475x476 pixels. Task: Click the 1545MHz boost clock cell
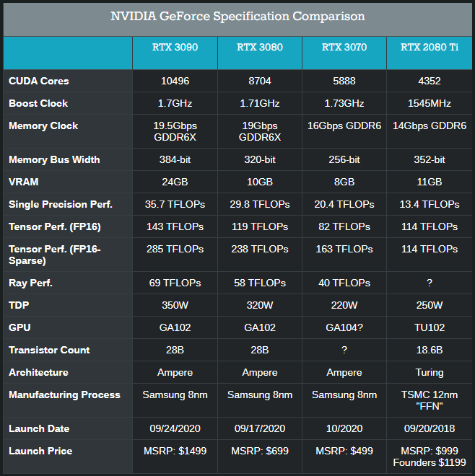tap(430, 104)
